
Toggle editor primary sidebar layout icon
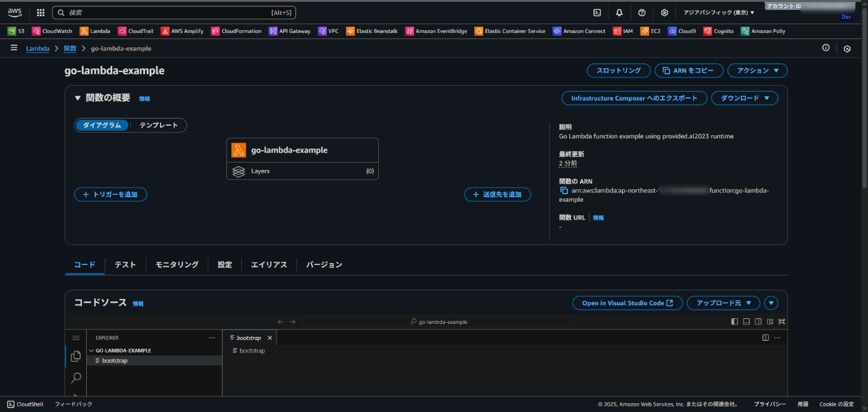(x=735, y=321)
